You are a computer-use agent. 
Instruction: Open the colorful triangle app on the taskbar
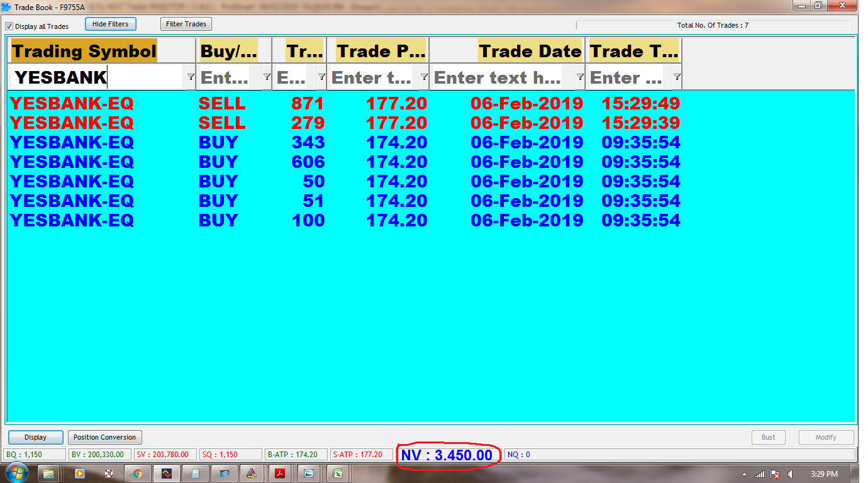251,474
